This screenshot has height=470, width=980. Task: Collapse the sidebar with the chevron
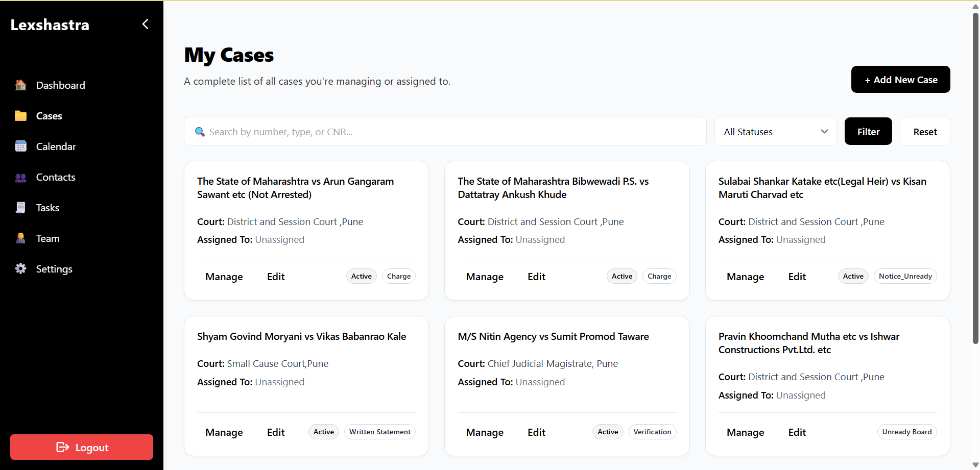(x=145, y=24)
